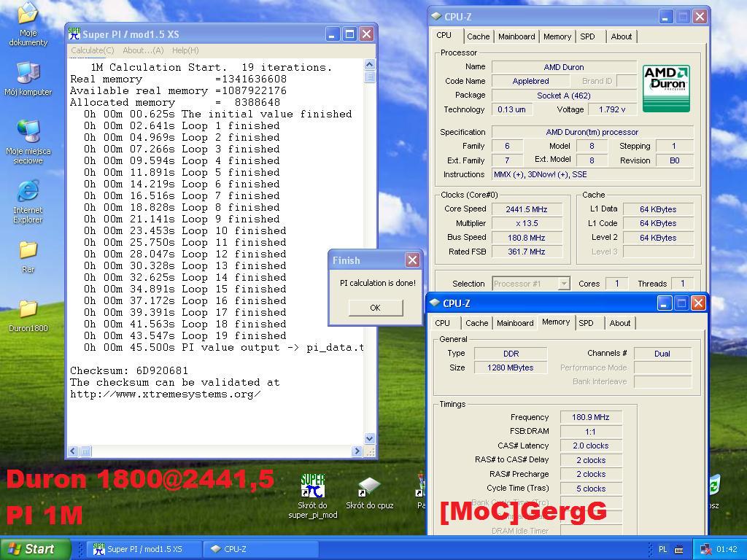Activate CPU-Z taskbar button
Screen dimensions: 747x560
pos(260,549)
